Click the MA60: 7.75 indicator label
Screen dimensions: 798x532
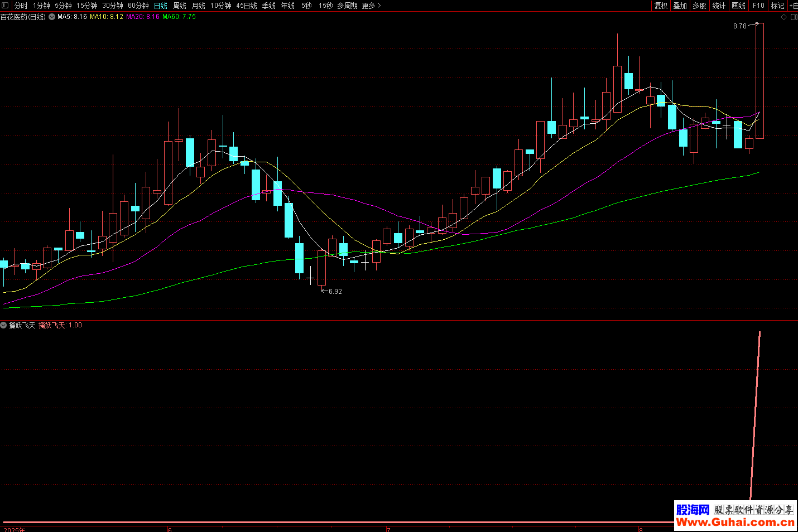[x=179, y=17]
